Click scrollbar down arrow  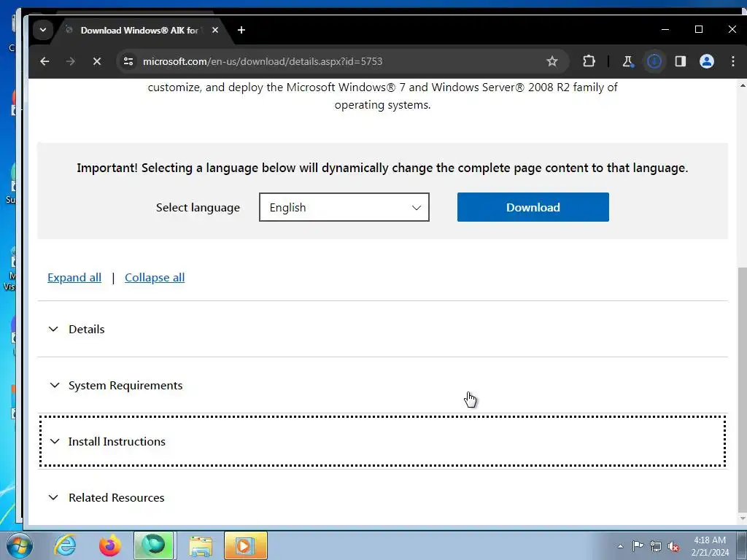pyautogui.click(x=742, y=519)
